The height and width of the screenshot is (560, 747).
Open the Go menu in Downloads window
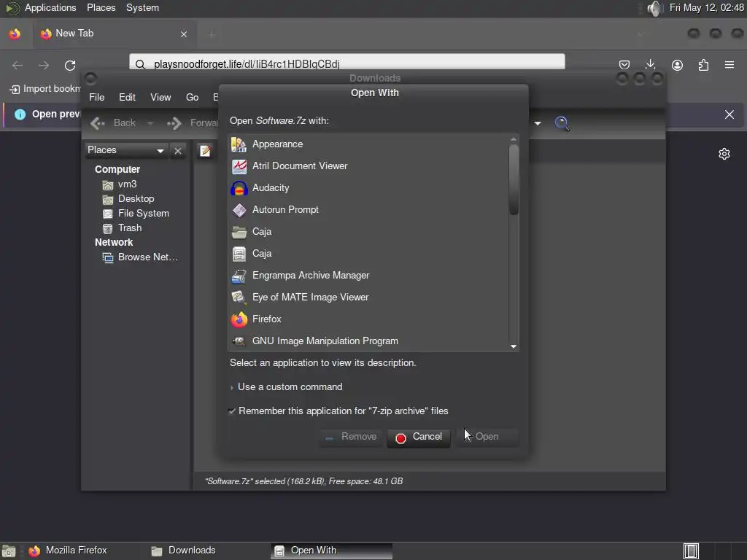[x=192, y=97]
